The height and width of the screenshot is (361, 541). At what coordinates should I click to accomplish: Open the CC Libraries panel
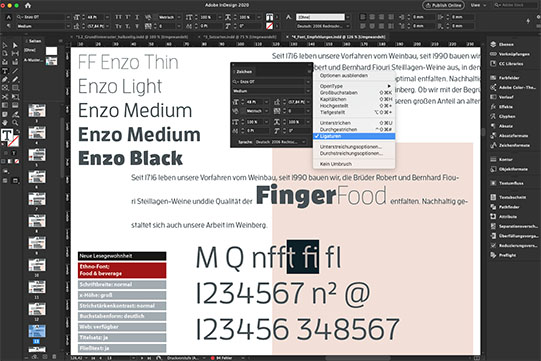click(x=507, y=64)
